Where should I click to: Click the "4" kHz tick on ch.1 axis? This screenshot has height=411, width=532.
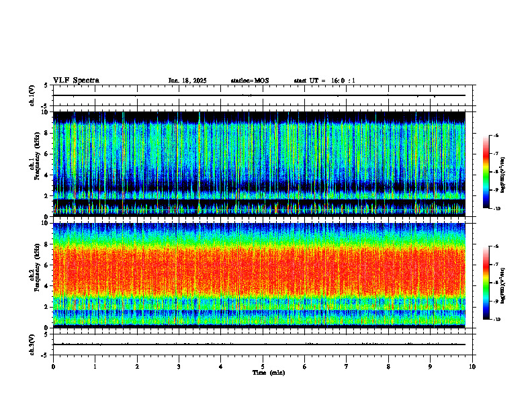point(46,175)
